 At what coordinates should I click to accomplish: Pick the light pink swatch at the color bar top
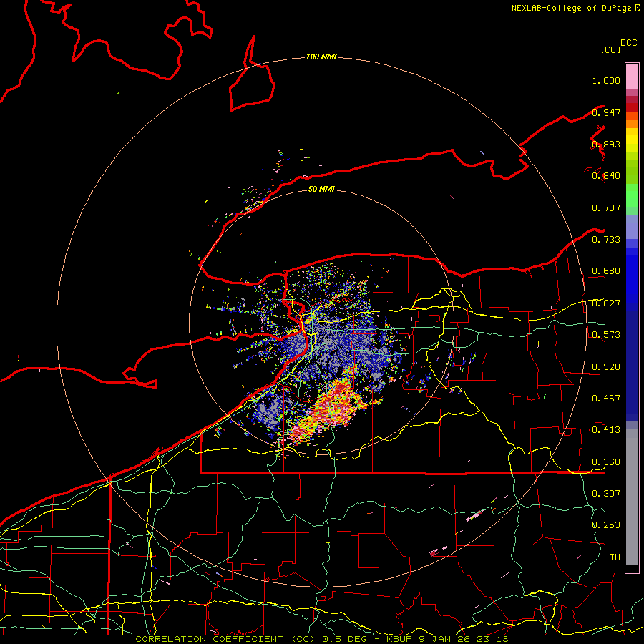coord(632,76)
